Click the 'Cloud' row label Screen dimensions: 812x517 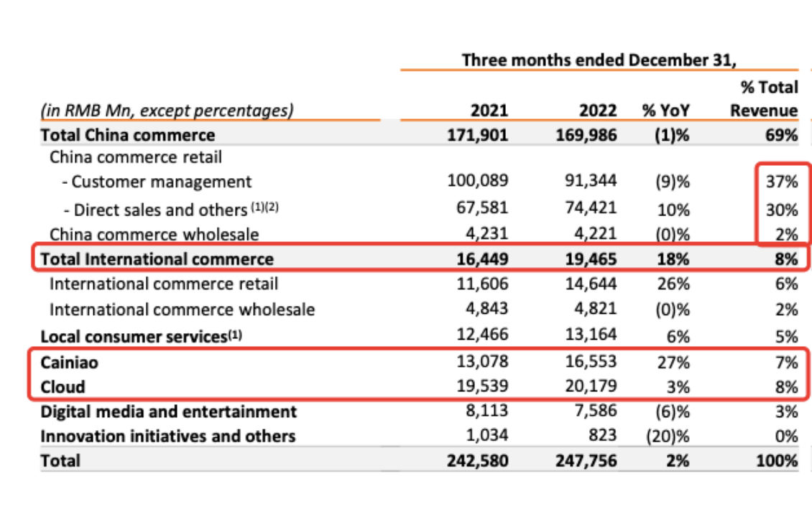click(63, 387)
